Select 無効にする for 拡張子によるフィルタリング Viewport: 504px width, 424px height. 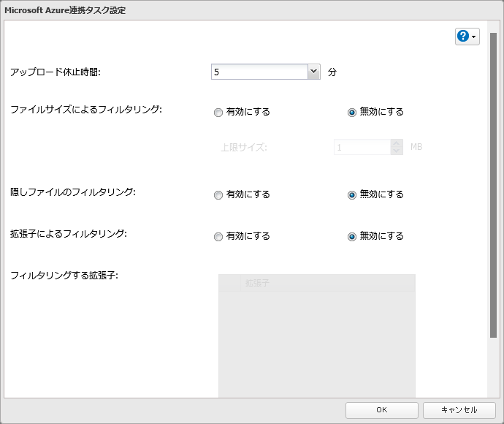coord(352,237)
